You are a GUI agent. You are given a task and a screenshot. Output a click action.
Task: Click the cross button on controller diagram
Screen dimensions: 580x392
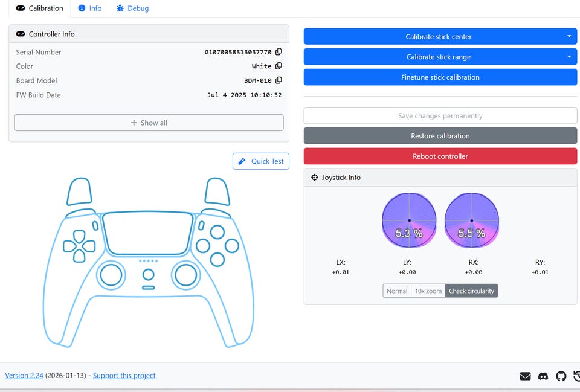(217, 260)
